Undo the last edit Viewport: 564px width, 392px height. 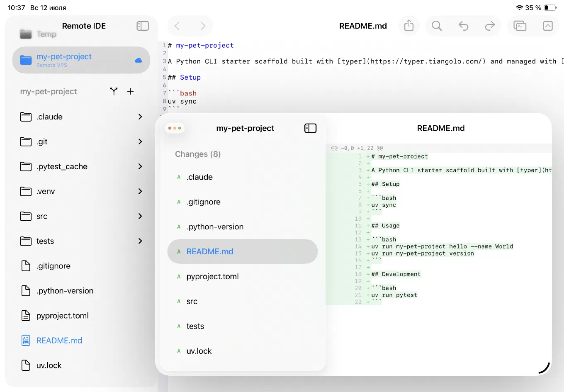point(463,26)
